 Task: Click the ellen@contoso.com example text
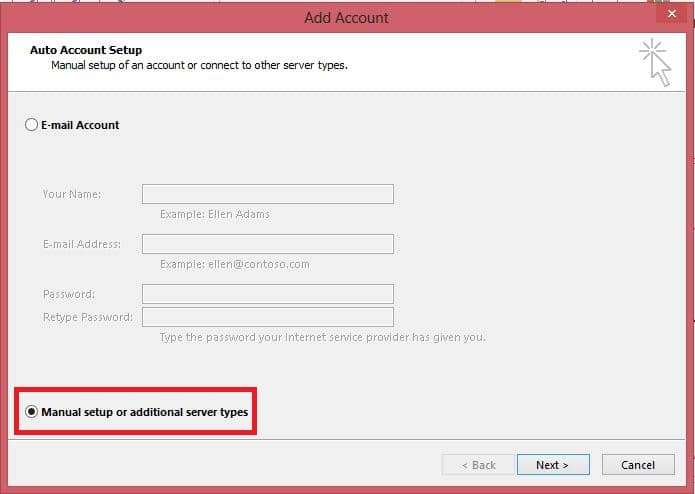[234, 264]
